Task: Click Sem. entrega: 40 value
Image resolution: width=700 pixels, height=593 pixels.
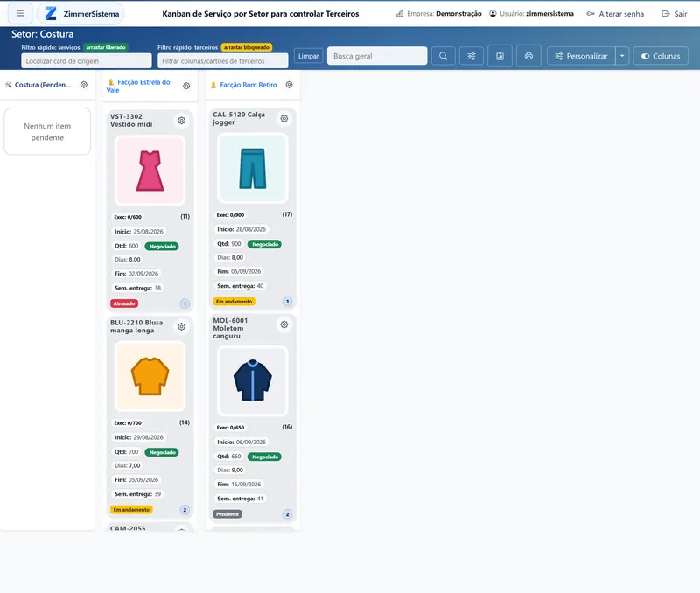Action: pos(240,286)
